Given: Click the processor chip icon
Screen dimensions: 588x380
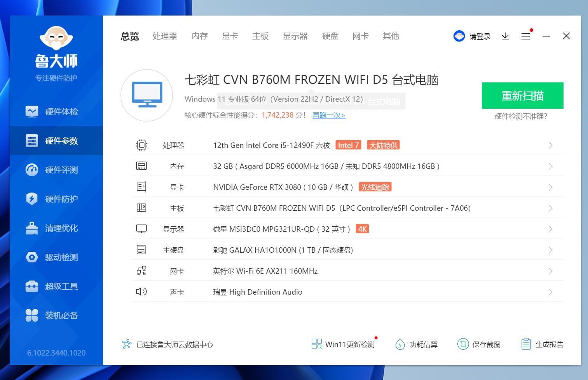Looking at the screenshot, I should (x=141, y=145).
